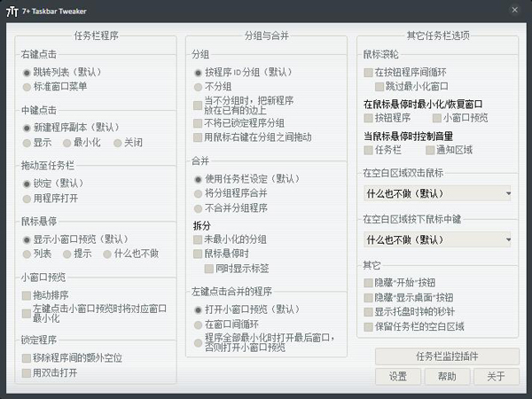532x399 pixels.
Task: Select 显示小窗口预览（默认）radio option
Action: 27,240
